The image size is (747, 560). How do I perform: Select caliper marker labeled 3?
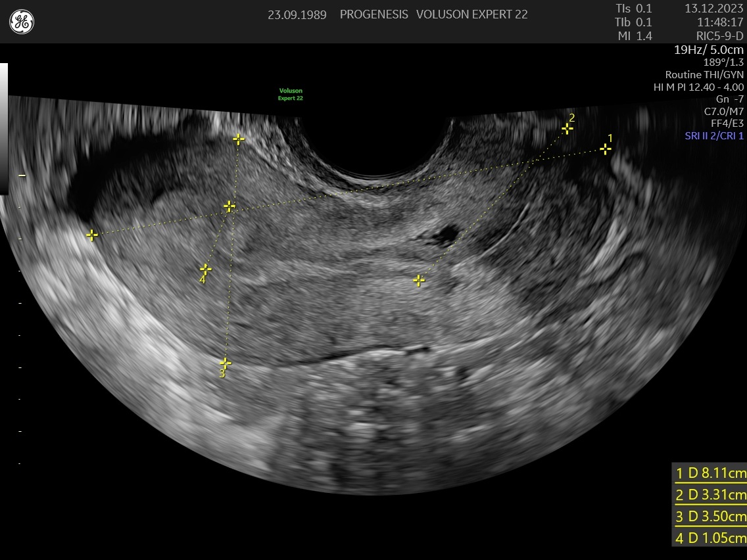pos(226,363)
